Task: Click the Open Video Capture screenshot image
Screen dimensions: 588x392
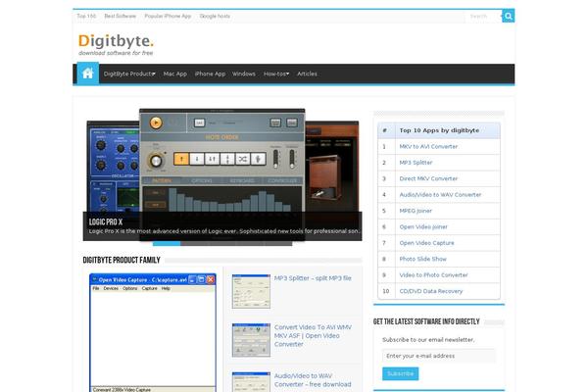Action: click(x=153, y=333)
